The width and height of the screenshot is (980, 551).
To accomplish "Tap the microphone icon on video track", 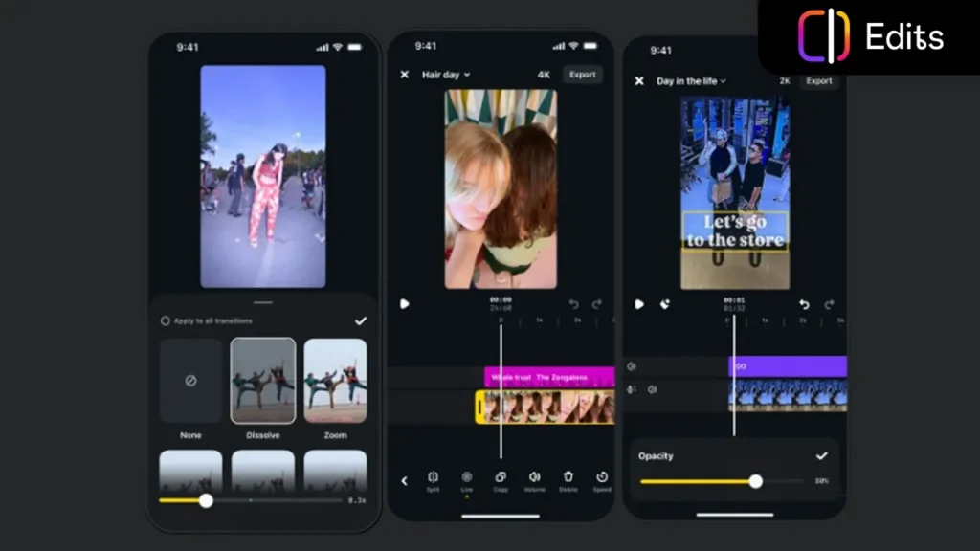I will (x=632, y=390).
